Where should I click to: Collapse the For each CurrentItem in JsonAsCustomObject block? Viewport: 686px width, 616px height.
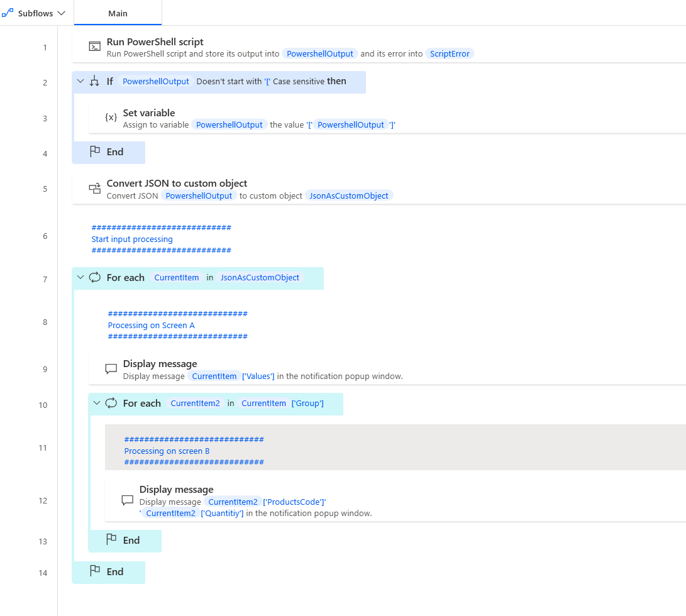click(x=80, y=278)
